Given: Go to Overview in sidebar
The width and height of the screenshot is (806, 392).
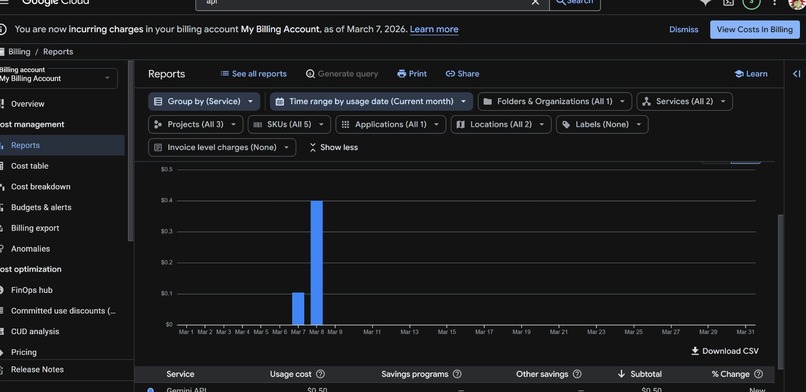Looking at the screenshot, I should pos(28,104).
